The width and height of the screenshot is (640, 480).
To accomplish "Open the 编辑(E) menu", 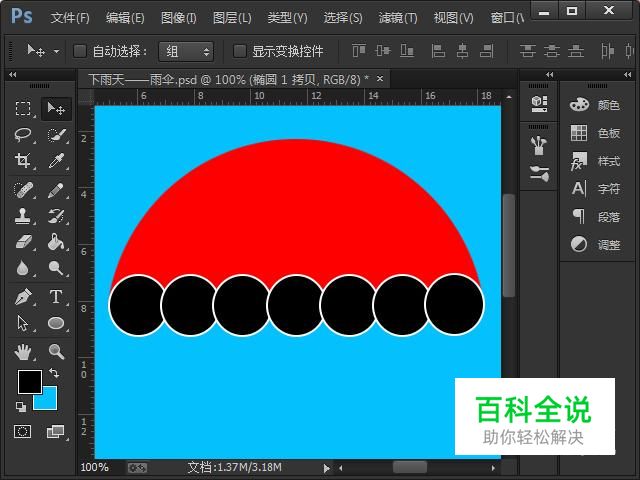I will tap(125, 18).
